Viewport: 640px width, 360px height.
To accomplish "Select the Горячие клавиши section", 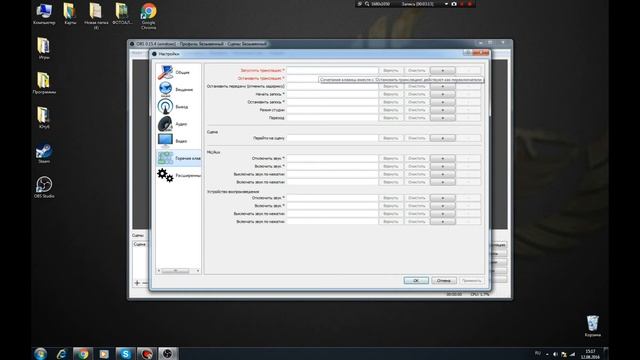I will [178, 158].
